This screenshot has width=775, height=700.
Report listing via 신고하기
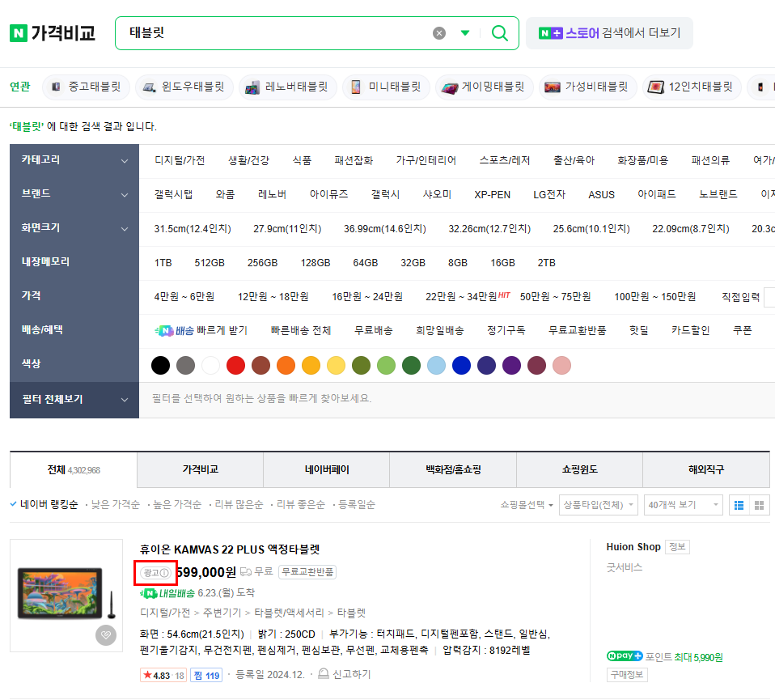pos(345,674)
